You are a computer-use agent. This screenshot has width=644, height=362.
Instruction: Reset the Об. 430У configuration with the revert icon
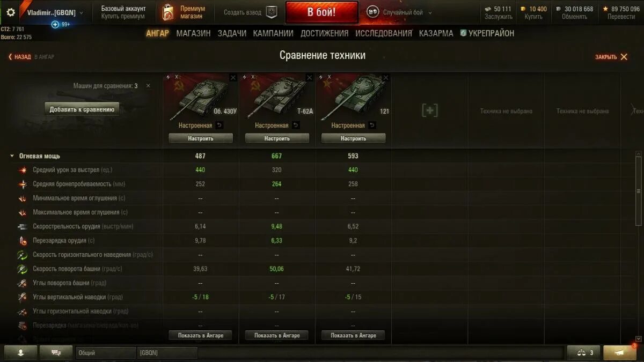219,125
